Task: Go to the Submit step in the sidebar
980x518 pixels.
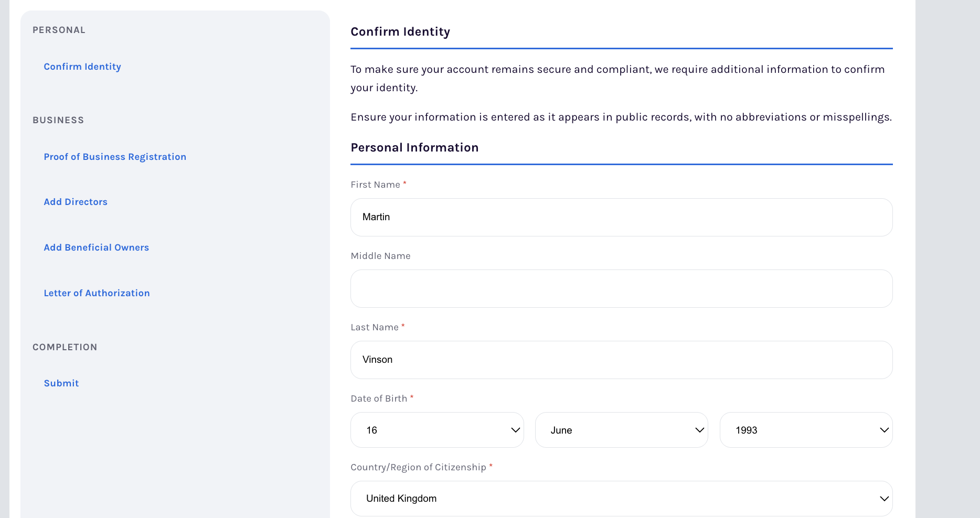Action: 61,383
